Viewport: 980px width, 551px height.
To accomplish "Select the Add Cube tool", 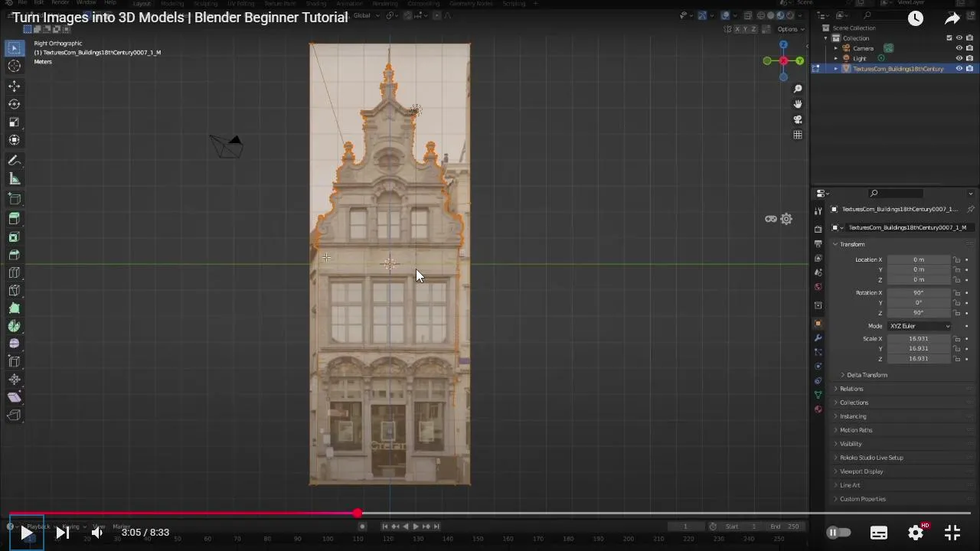I will coord(14,199).
